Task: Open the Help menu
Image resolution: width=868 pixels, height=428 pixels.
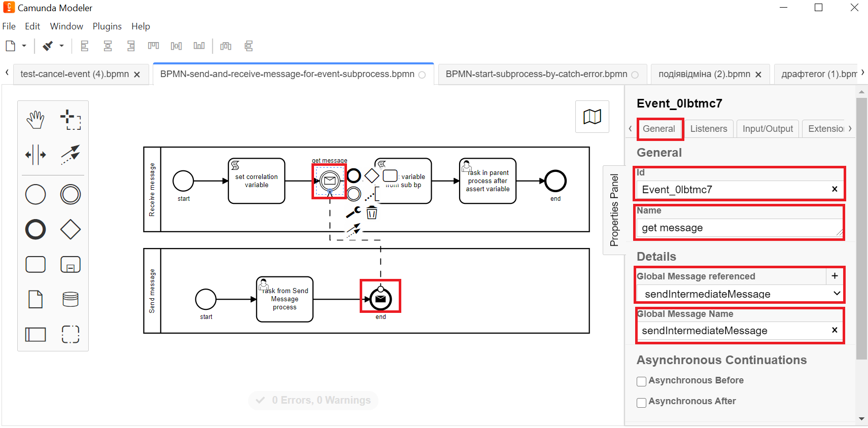Action: (x=141, y=26)
